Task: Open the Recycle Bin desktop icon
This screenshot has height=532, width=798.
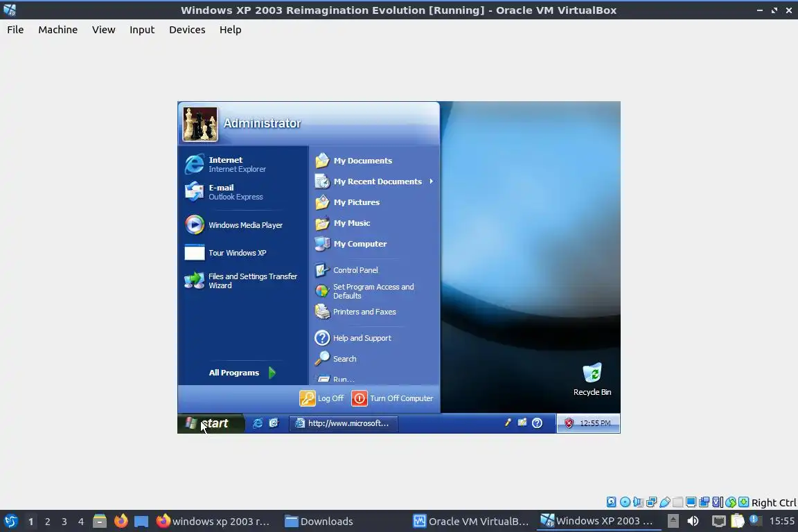Action: coord(592,380)
